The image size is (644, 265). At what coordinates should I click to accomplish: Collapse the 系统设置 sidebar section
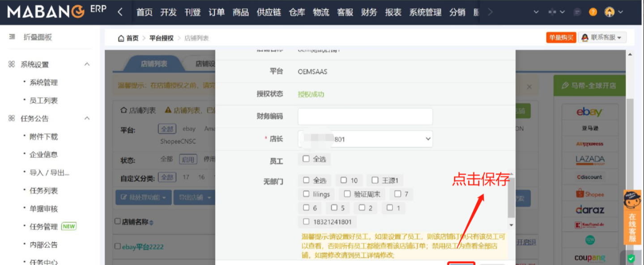tap(87, 64)
